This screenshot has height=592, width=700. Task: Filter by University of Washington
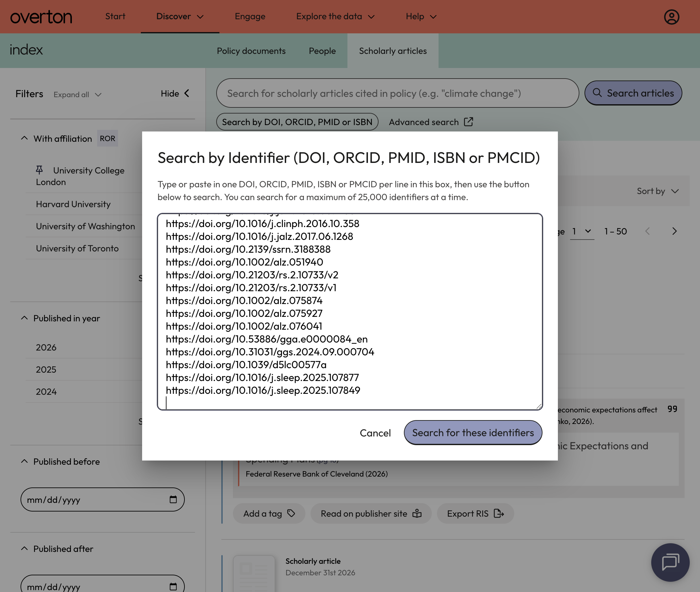85,226
